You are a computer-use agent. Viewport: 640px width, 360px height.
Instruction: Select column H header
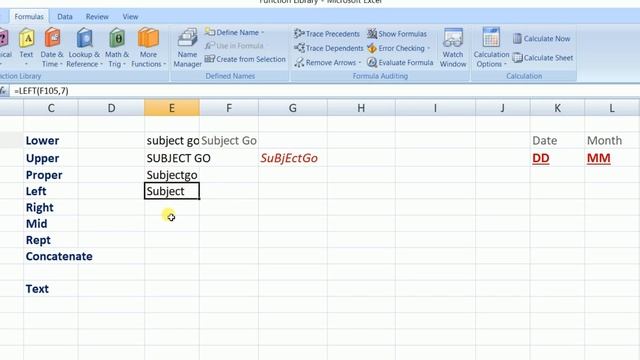coord(361,108)
